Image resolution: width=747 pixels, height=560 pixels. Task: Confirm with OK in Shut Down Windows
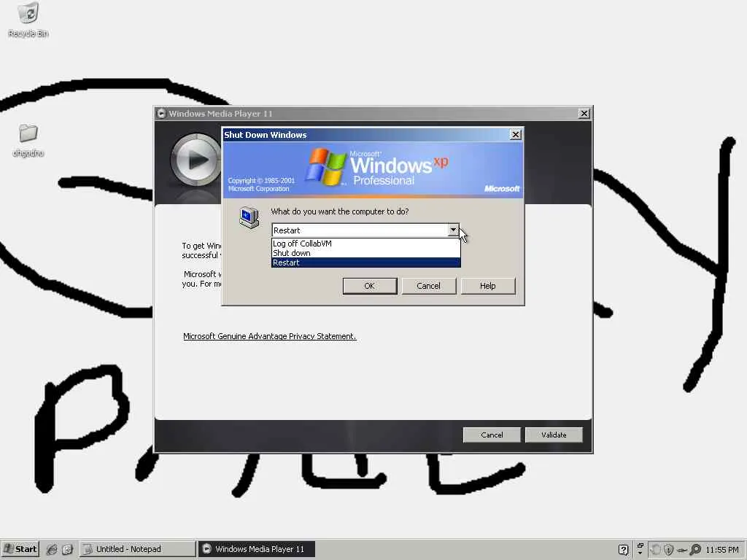tap(370, 286)
